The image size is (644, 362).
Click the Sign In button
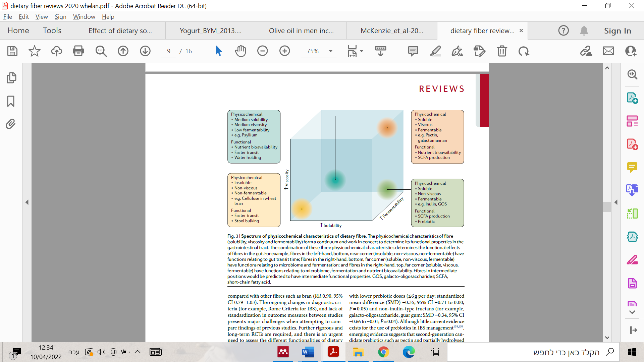[x=617, y=31]
